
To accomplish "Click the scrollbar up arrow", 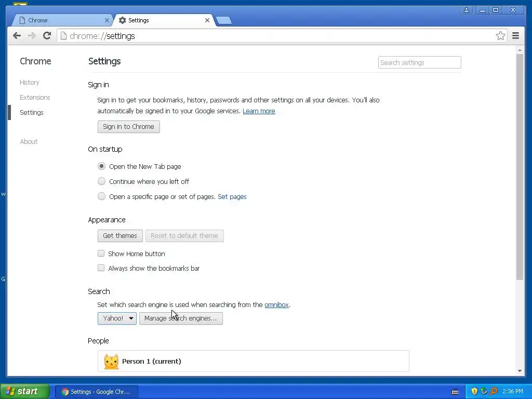I will coord(520,50).
